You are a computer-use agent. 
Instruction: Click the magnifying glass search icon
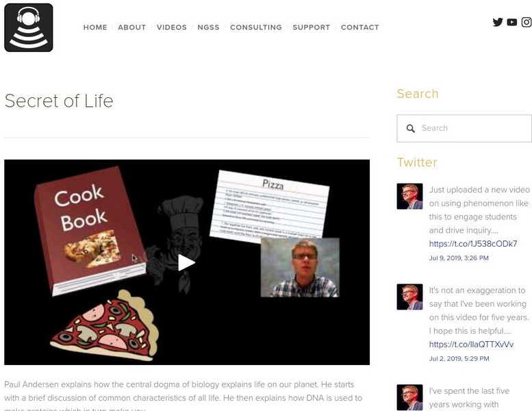click(411, 128)
